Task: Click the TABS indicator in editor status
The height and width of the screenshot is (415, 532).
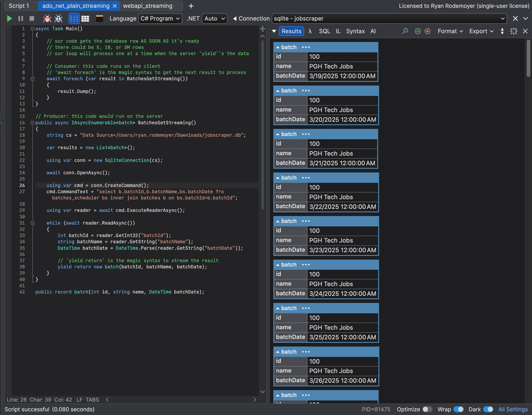Action: (x=92, y=400)
